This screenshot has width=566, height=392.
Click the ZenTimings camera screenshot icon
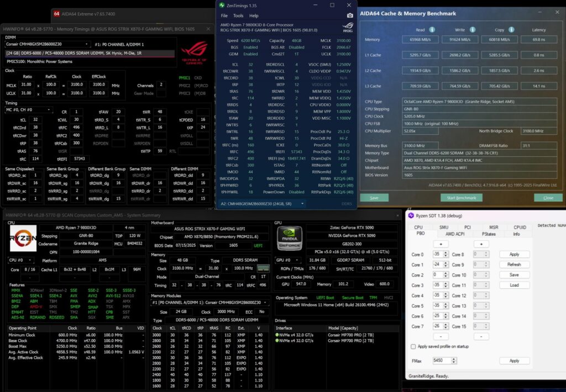click(350, 15)
